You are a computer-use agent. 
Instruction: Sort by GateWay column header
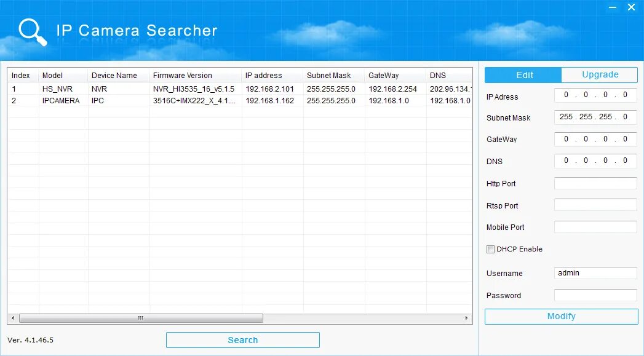395,76
